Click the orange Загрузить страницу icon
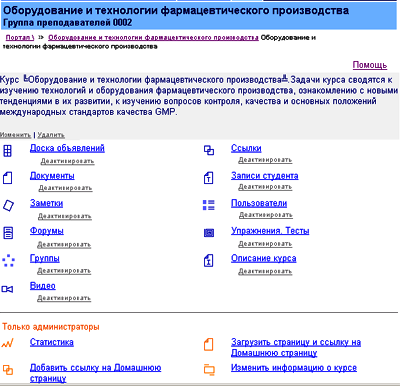Screen dimensions: 400x386 coord(209,344)
